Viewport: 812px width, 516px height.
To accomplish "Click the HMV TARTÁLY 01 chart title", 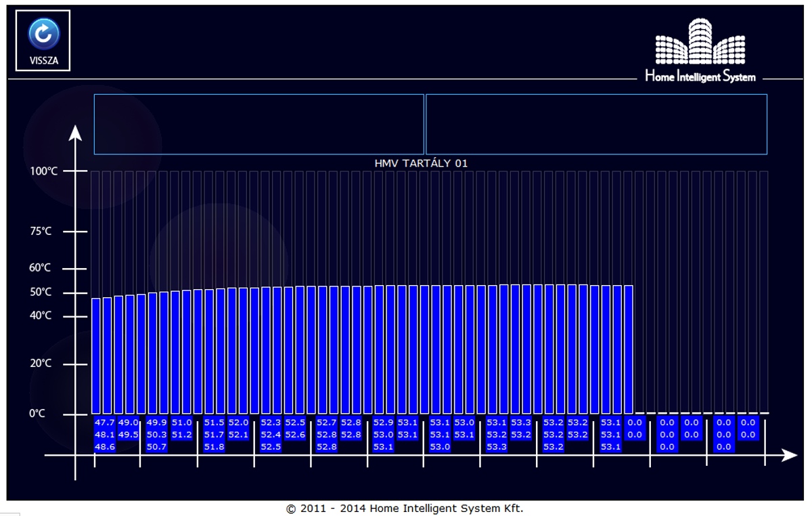I will pyautogui.click(x=421, y=163).
